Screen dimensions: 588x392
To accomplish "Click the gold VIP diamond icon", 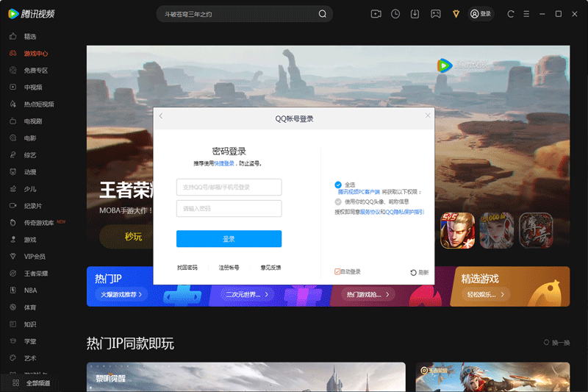I will (456, 14).
